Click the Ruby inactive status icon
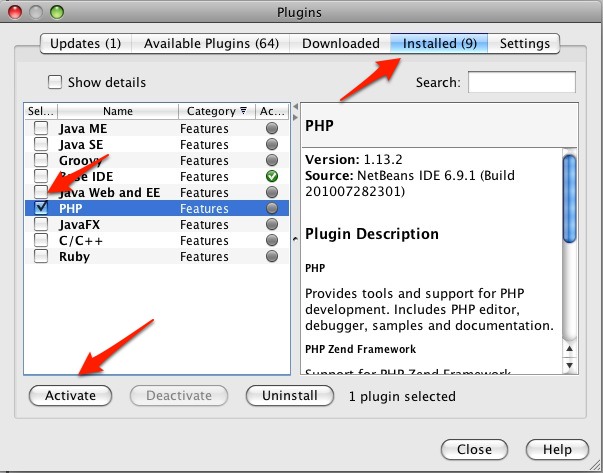603x473 pixels. click(272, 256)
